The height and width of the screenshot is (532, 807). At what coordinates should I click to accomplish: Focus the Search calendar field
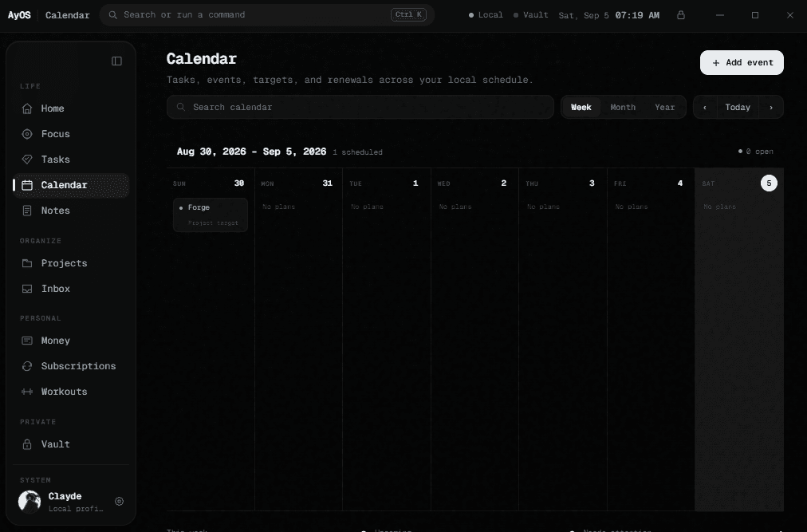tap(360, 107)
